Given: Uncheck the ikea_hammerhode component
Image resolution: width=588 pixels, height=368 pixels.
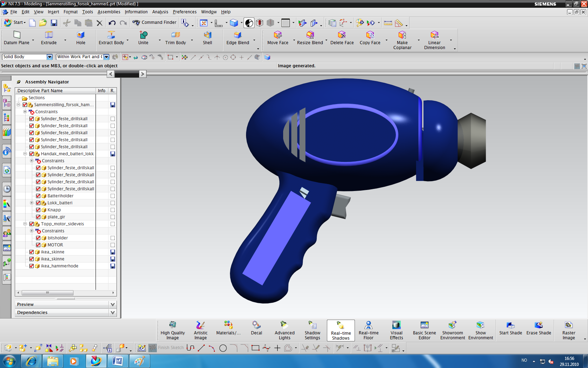Looking at the screenshot, I should point(31,266).
